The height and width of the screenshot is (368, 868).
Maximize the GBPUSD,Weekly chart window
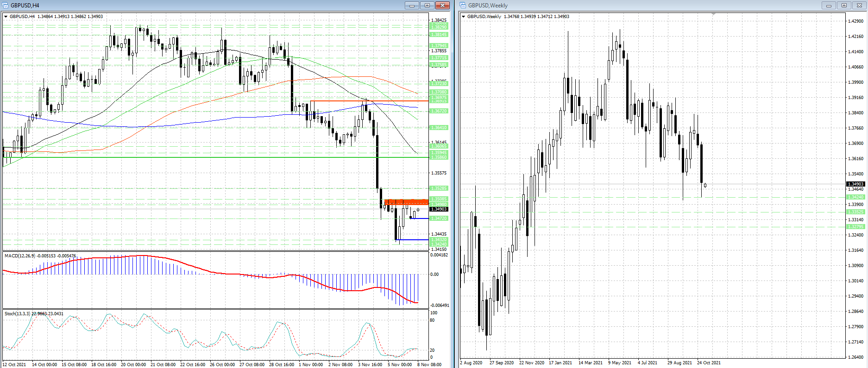click(x=844, y=5)
